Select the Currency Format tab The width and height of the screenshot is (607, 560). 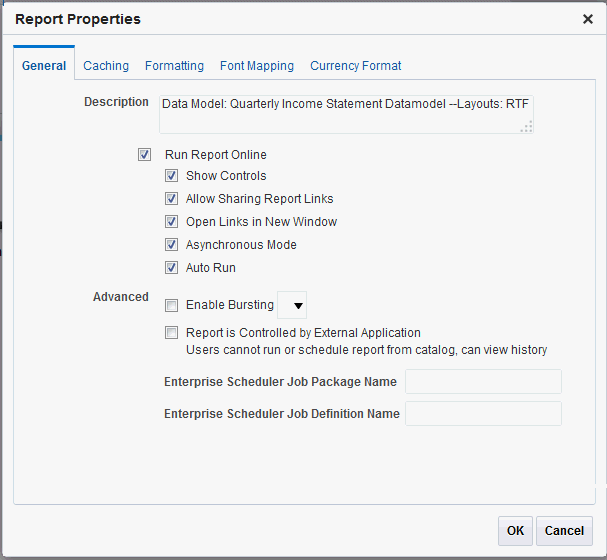pyautogui.click(x=355, y=65)
